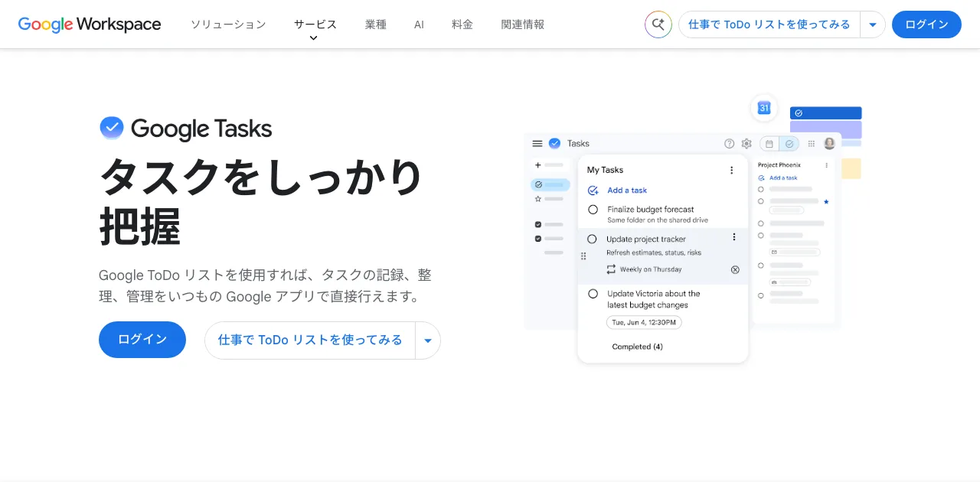980x482 pixels.
Task: Open My Tasks three-dot options menu
Action: pos(731,170)
